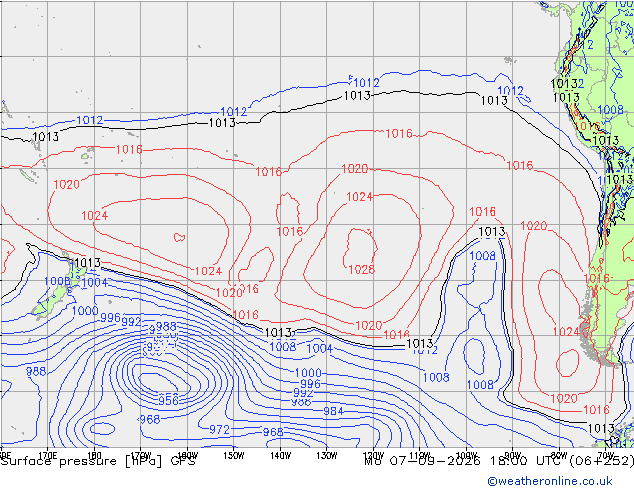Click the 1024 label off the Chile coast
The width and height of the screenshot is (634, 490).
[566, 332]
